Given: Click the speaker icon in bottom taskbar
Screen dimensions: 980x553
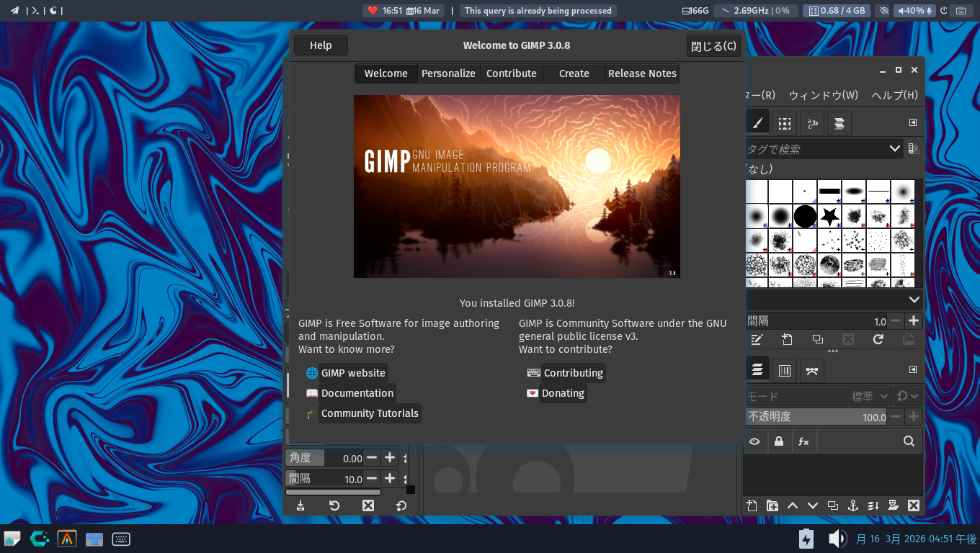Looking at the screenshot, I should 836,539.
